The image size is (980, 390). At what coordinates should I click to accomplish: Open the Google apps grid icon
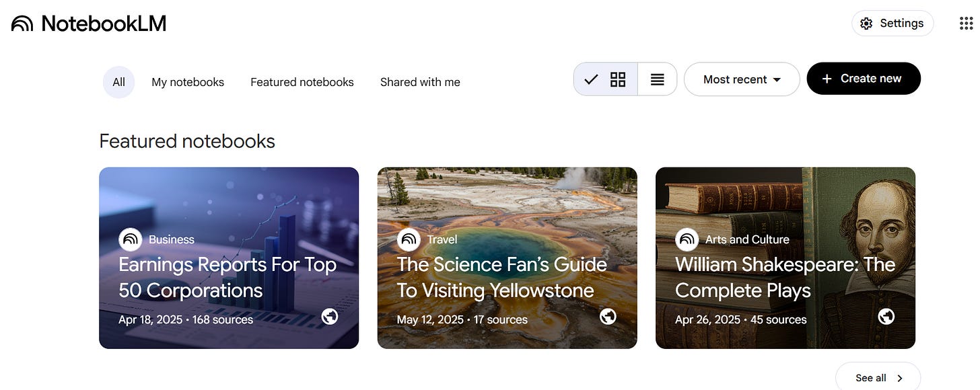click(966, 24)
